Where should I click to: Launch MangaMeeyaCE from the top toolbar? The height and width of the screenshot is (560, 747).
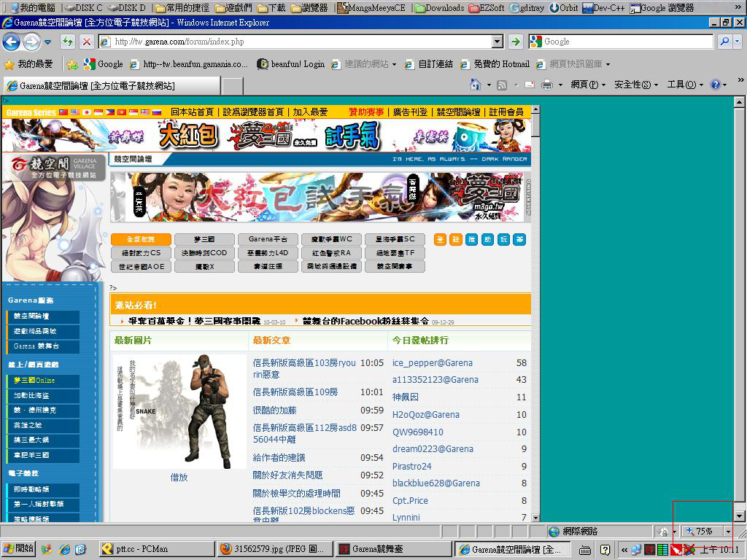371,7
